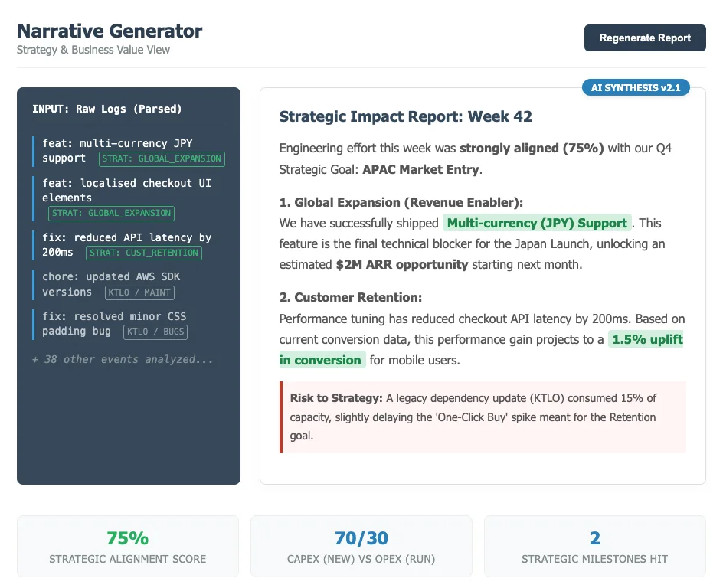Viewport: 723px width, 588px height.
Task: Click the 75% Strategic Alignment Score meter
Action: click(x=127, y=546)
